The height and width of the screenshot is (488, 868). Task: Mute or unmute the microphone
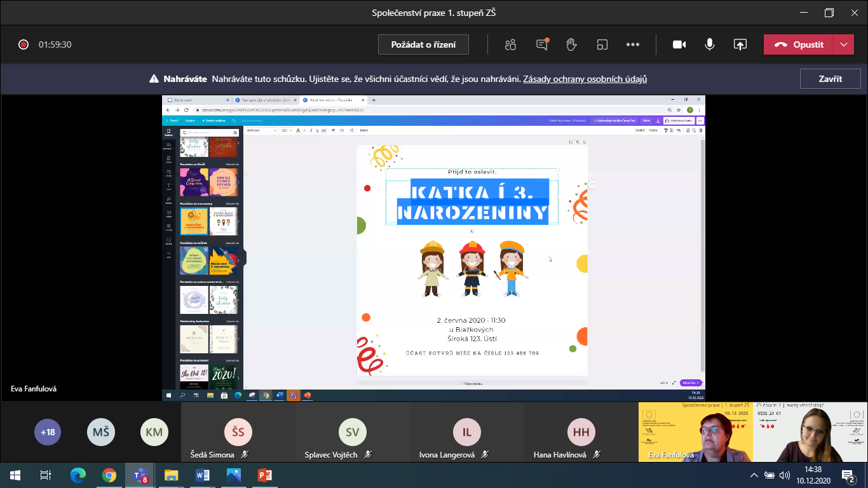[x=709, y=44]
